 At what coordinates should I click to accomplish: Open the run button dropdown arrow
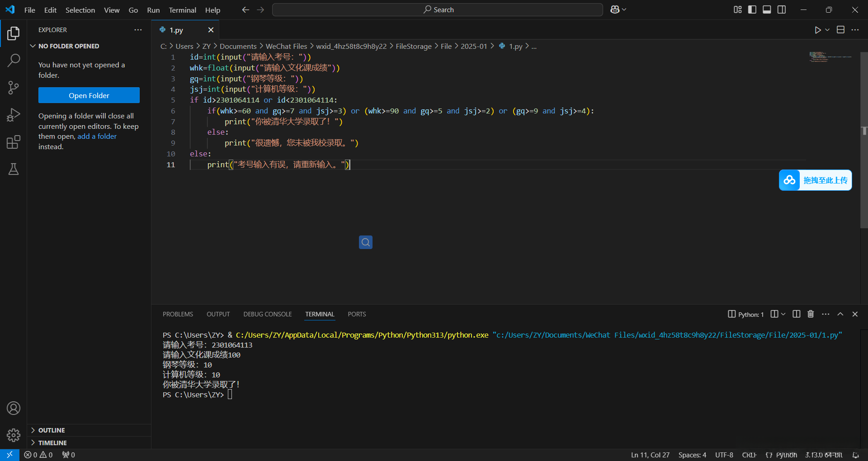(x=827, y=30)
